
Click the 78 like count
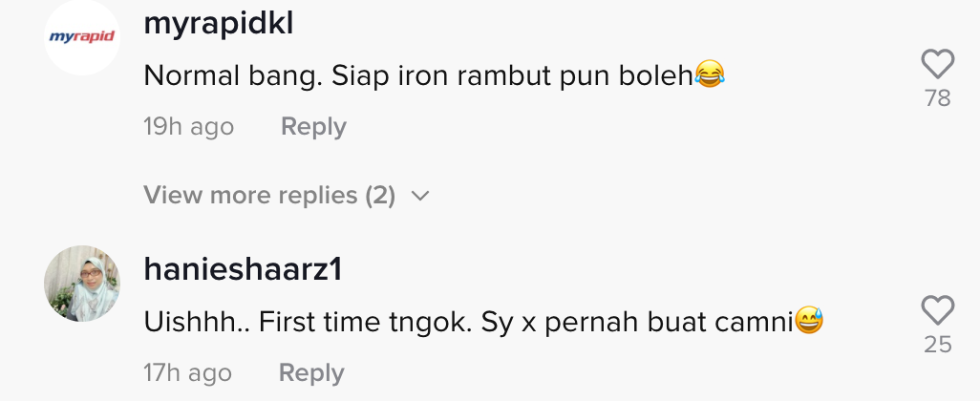(938, 98)
